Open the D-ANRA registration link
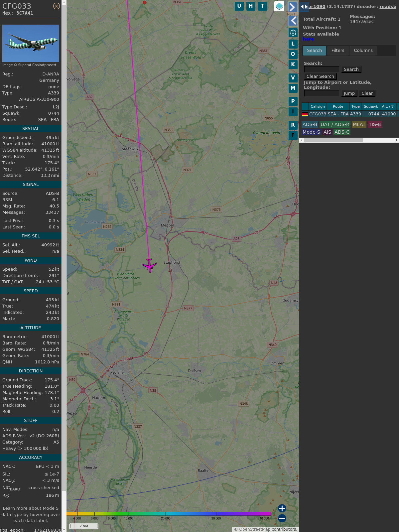Screen dimensions: 399x532 pyautogui.click(x=51, y=74)
